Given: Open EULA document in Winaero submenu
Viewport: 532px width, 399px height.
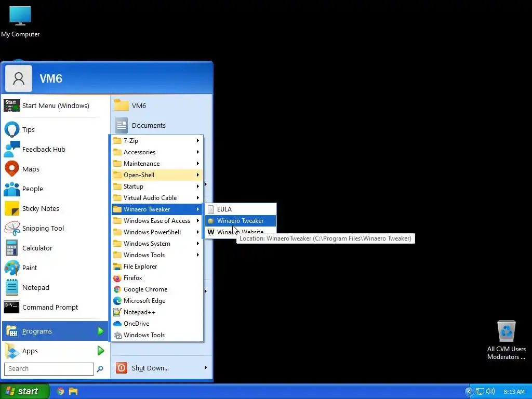Looking at the screenshot, I should pos(241,209).
